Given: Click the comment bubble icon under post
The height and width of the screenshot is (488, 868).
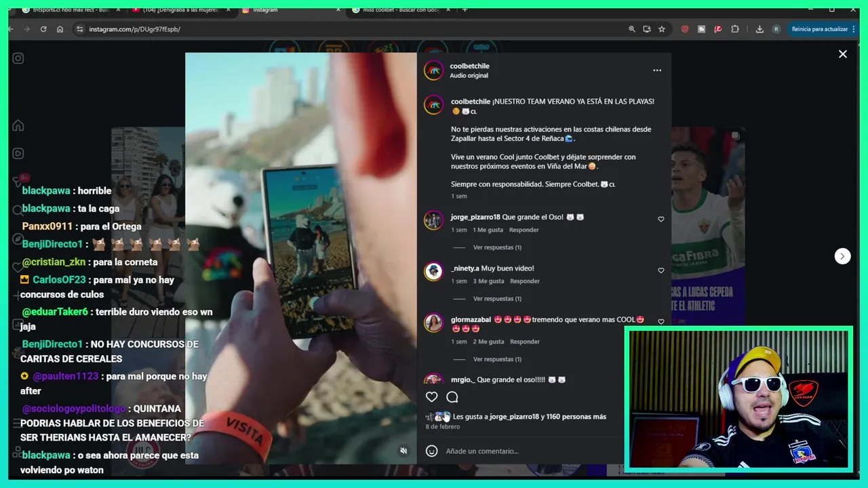Looking at the screenshot, I should 452,397.
